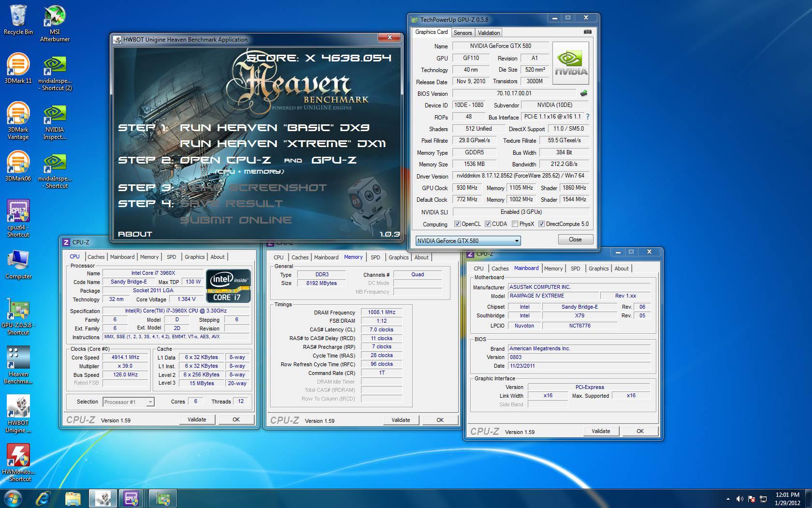Click Open CPU-Z link in Step 2

coord(225,160)
